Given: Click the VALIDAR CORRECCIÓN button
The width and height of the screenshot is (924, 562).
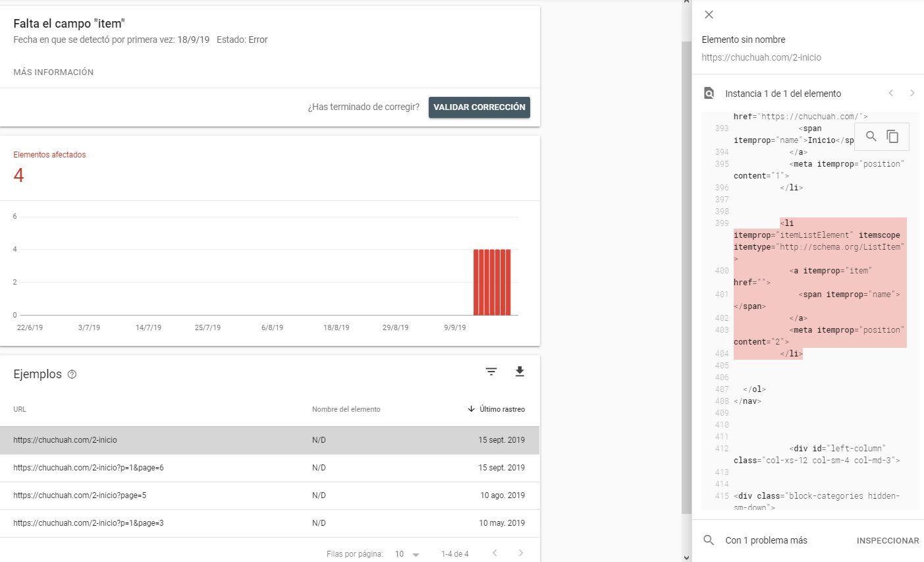Looking at the screenshot, I should pyautogui.click(x=479, y=107).
